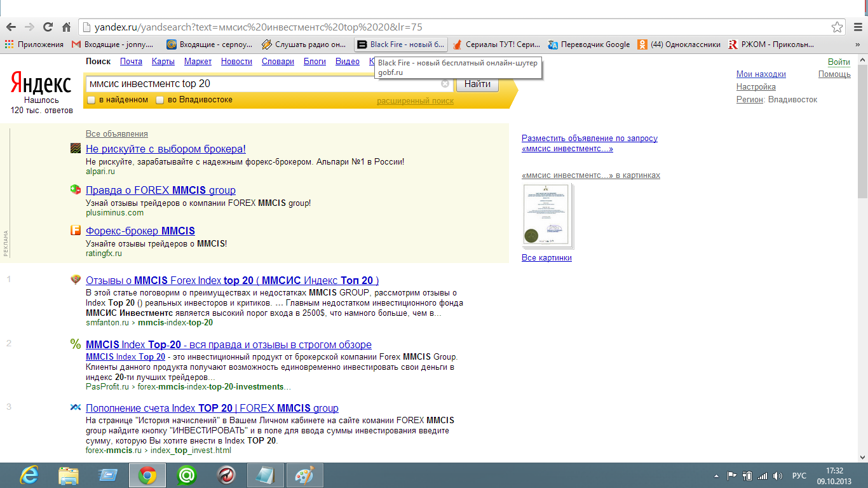Open ad 'Форекс-брокер MMCIS'

point(140,231)
